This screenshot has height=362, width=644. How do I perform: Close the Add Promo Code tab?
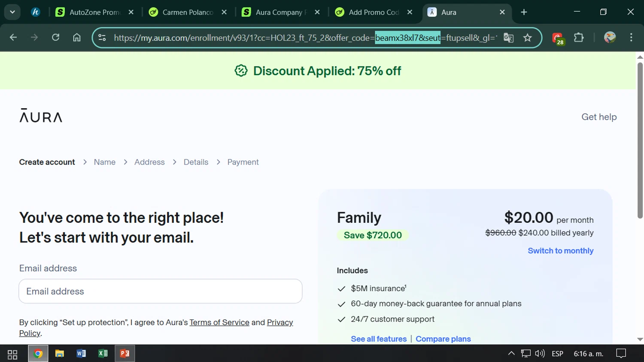(410, 12)
